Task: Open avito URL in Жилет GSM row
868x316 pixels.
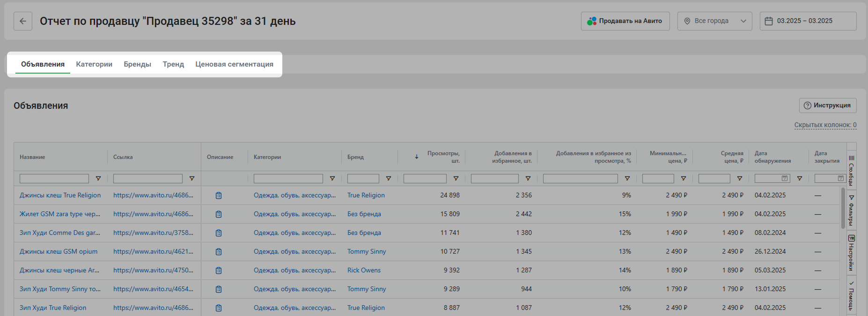Action: (153, 214)
